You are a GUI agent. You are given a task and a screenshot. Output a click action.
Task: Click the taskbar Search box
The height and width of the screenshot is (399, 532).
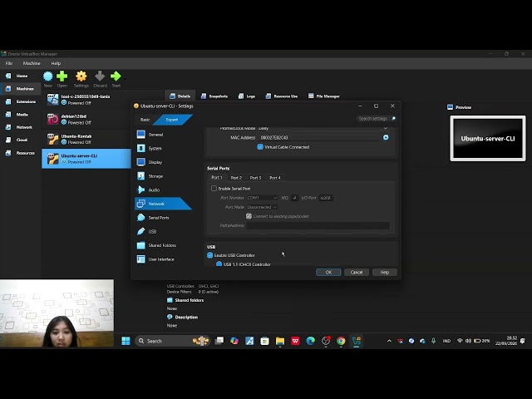click(172, 341)
